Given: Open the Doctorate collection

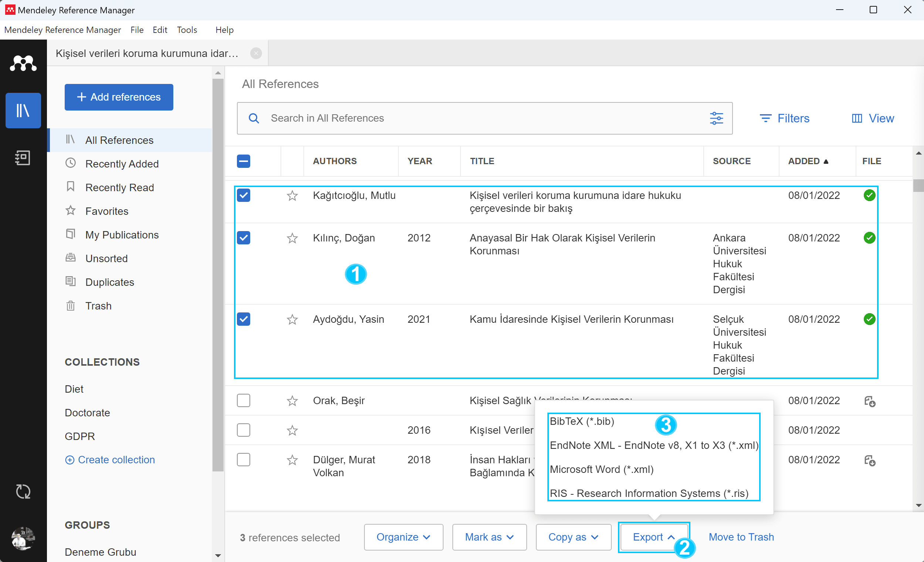Looking at the screenshot, I should [87, 413].
